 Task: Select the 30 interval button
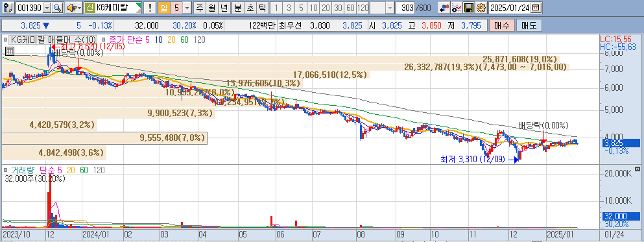pyautogui.click(x=338, y=8)
